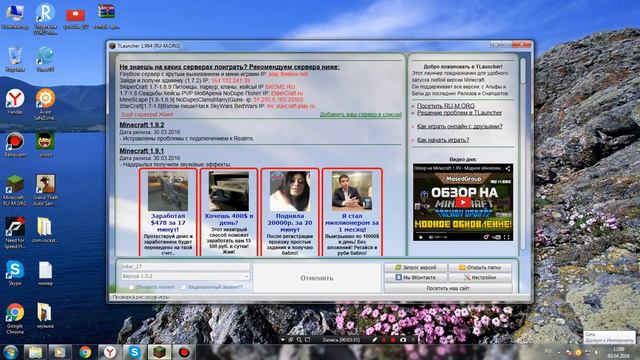Open the green troll-face game shortcut
The image size is (640, 360).
45,145
